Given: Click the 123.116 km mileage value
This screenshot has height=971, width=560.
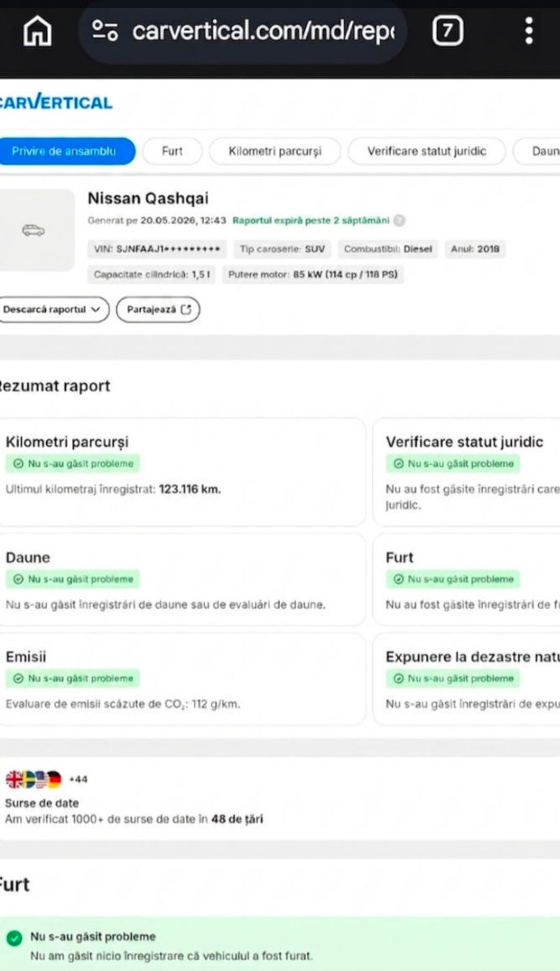Looking at the screenshot, I should (x=189, y=489).
